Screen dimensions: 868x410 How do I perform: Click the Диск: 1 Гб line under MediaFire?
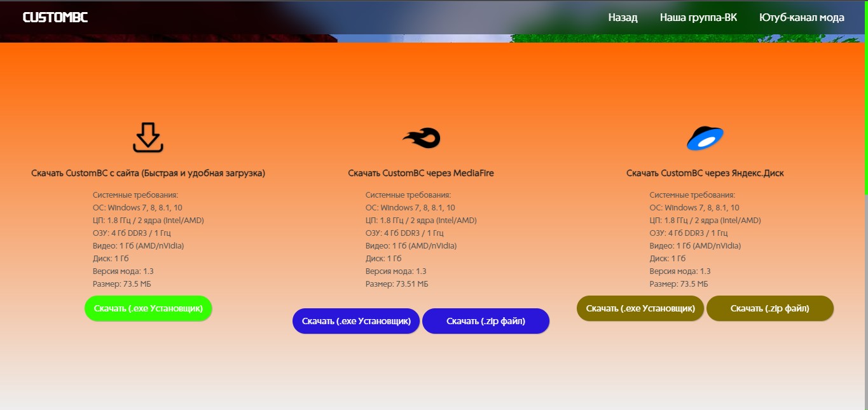click(x=383, y=259)
